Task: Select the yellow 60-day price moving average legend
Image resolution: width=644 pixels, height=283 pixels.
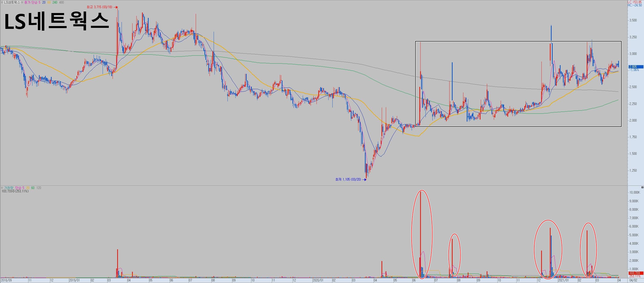Action: [49, 3]
